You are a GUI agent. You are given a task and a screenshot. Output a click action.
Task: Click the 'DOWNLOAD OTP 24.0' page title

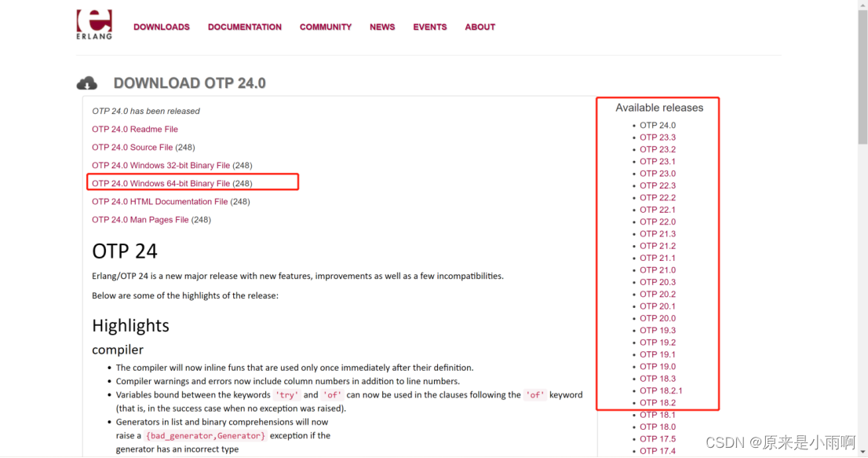tap(189, 83)
